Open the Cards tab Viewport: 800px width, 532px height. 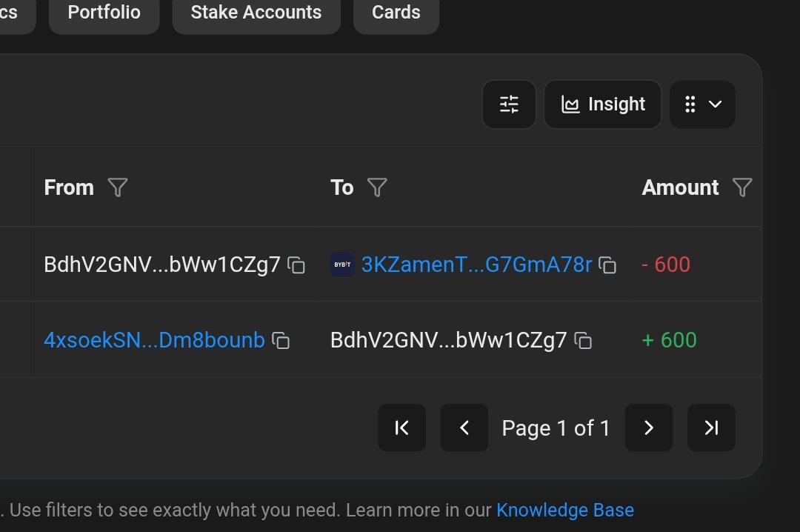pyautogui.click(x=396, y=13)
